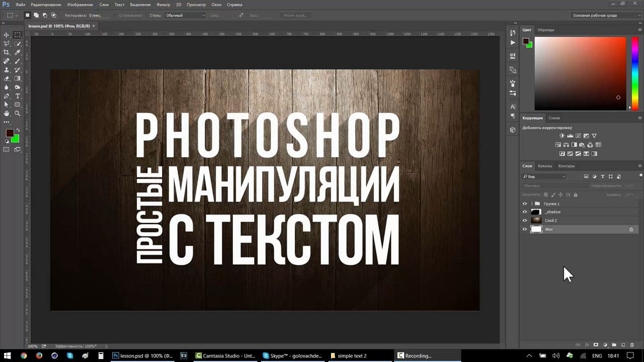The image size is (644, 362).
Task: Select the Lasso tool
Action: click(7, 44)
